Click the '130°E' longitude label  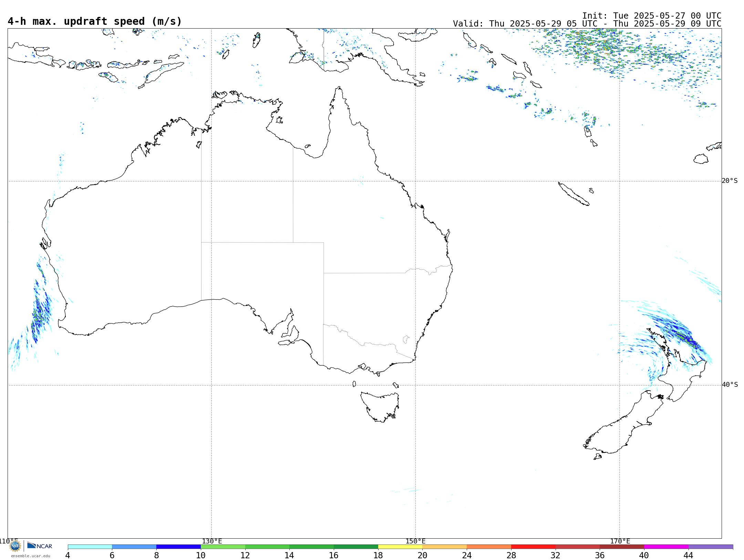pyautogui.click(x=212, y=541)
